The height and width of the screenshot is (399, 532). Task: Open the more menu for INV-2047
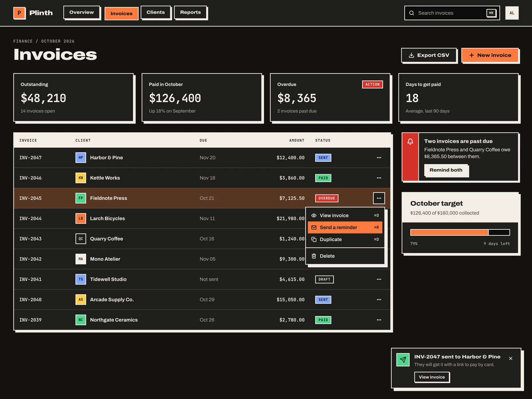coord(379,158)
